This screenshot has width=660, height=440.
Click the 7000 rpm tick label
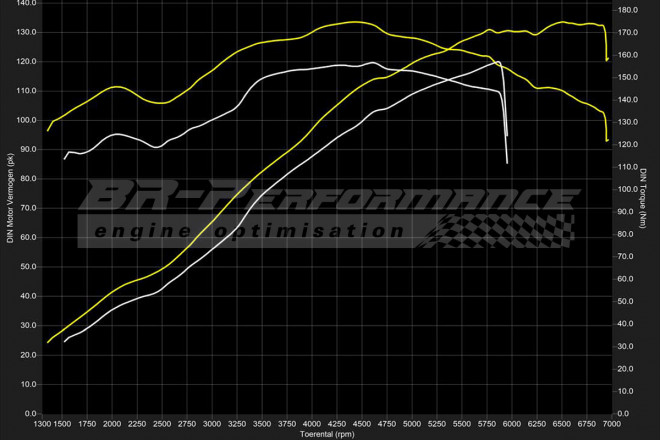(611, 424)
